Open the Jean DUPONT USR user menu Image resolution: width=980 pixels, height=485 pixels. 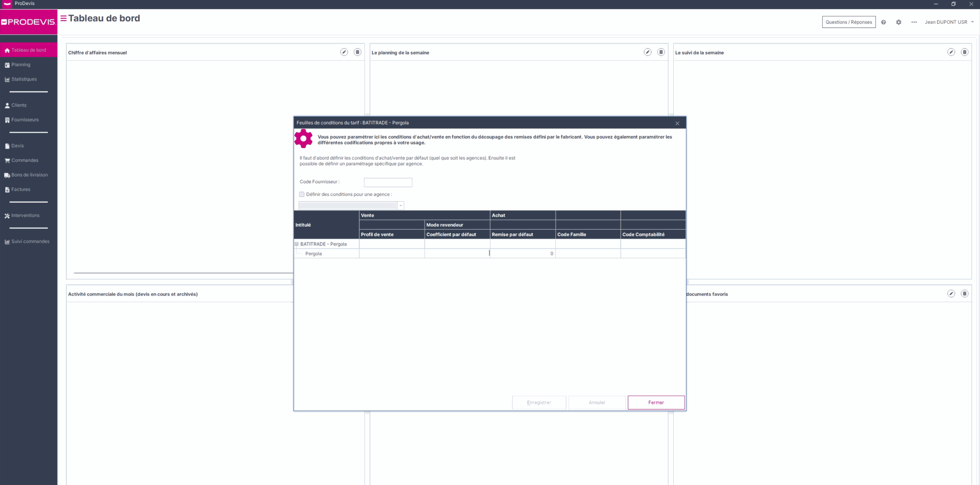click(x=949, y=22)
